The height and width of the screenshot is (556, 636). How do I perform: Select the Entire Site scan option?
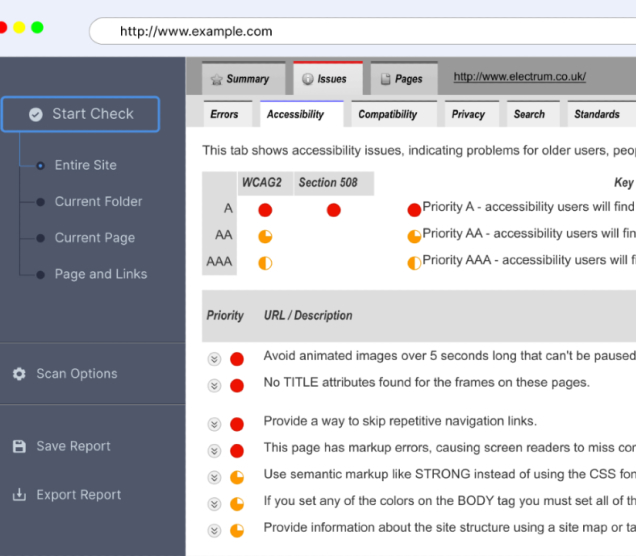pos(86,165)
